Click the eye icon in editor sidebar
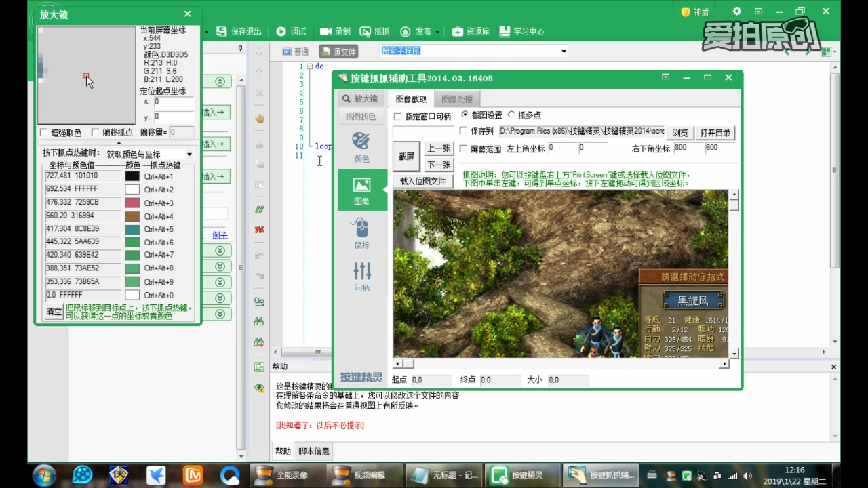 [x=259, y=388]
